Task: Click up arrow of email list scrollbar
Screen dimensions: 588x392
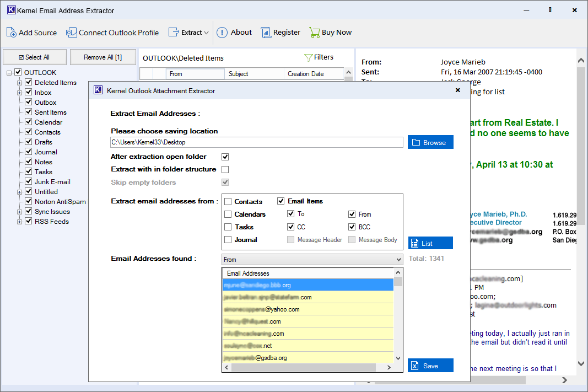Action: coord(398,272)
